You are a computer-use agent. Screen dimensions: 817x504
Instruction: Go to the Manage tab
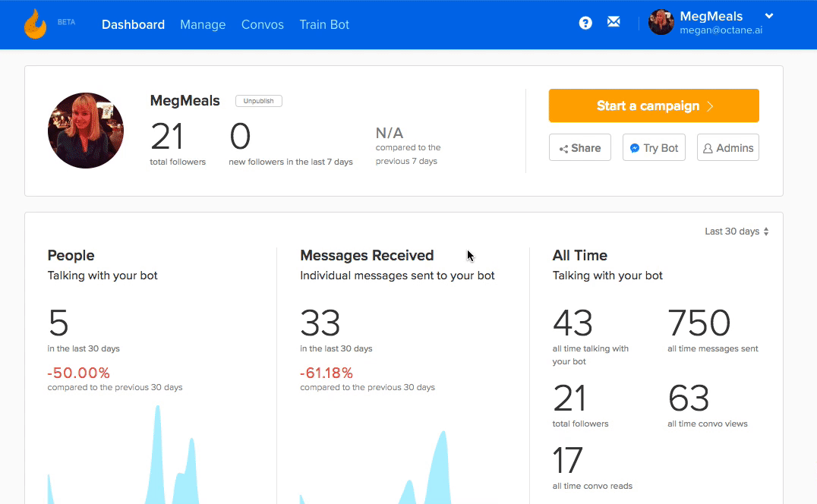203,24
